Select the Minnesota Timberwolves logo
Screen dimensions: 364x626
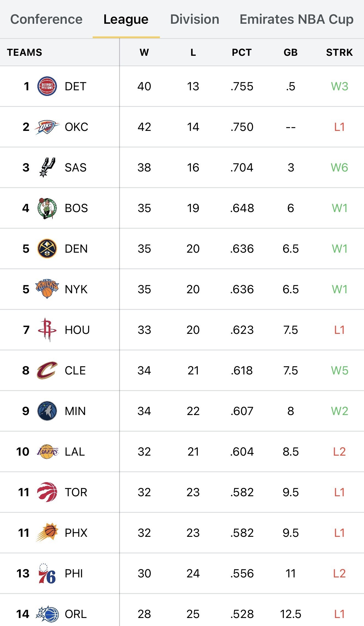[47, 411]
